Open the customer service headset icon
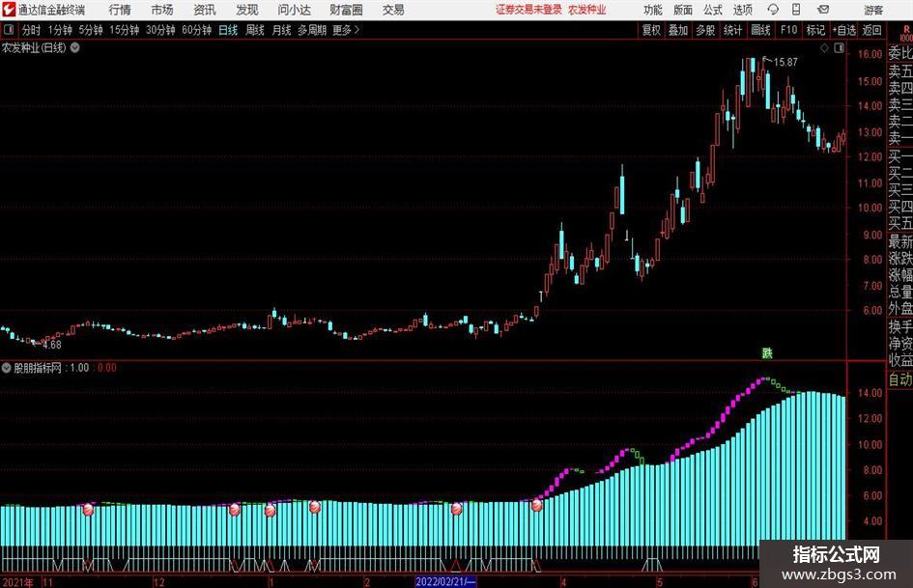The height and width of the screenshot is (588, 913). [773, 10]
